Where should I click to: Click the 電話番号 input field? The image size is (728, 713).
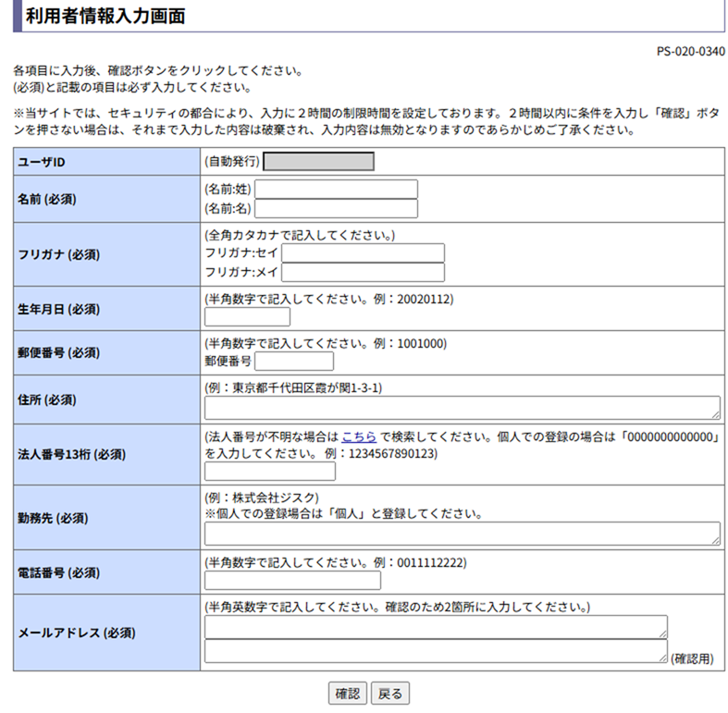[x=292, y=581]
